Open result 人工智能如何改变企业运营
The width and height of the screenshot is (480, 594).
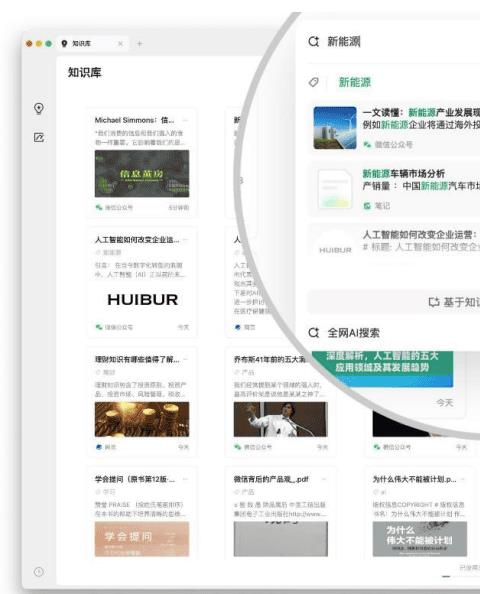(x=420, y=234)
